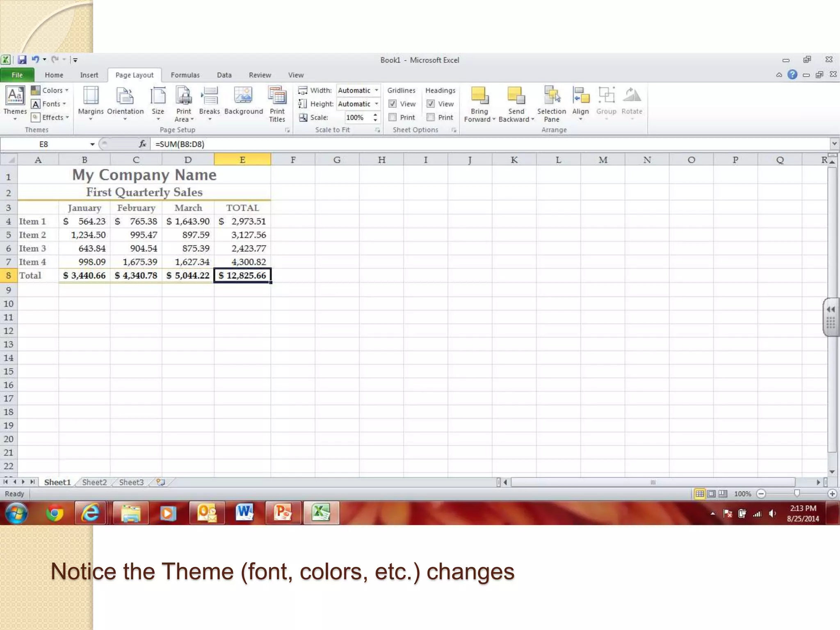Open the theme Colors menu

[50, 90]
